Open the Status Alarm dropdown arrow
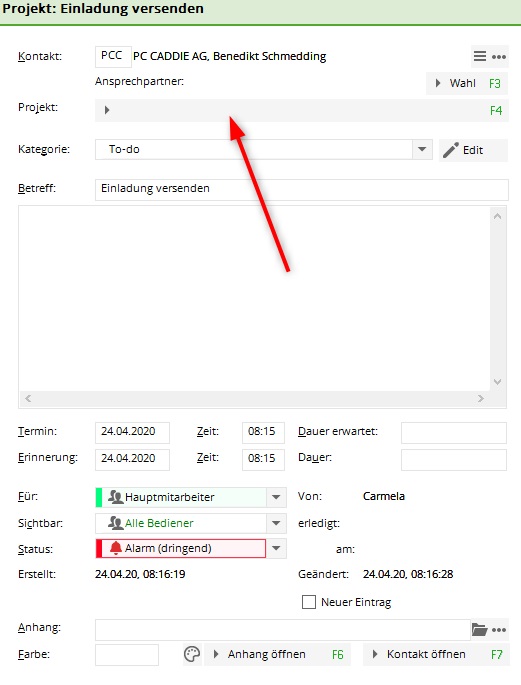This screenshot has height=685, width=521. (x=276, y=548)
